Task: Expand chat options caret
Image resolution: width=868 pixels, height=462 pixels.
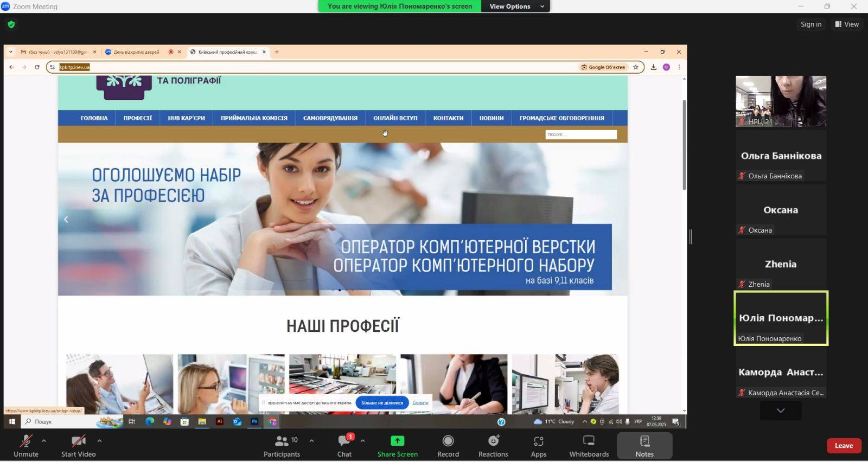Action: (362, 441)
